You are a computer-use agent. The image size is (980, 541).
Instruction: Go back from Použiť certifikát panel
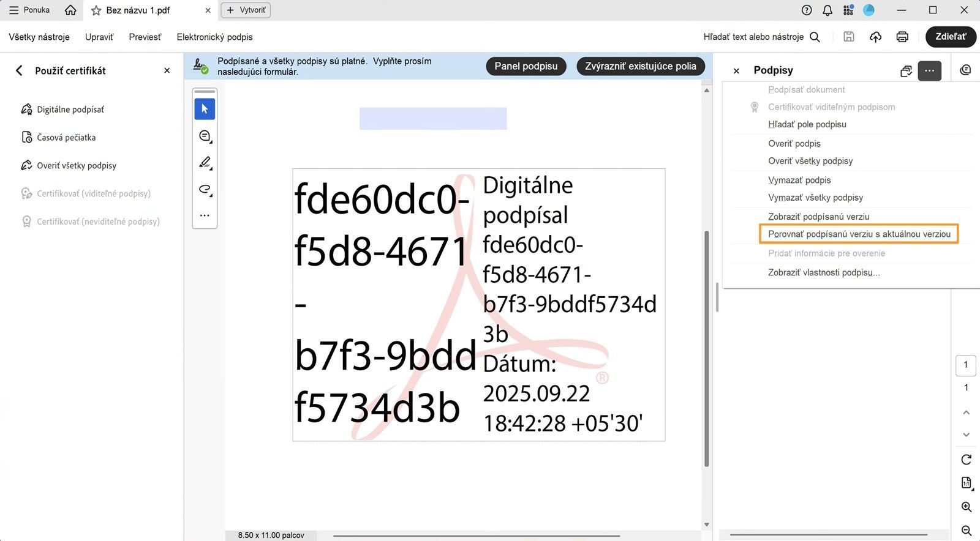[19, 70]
